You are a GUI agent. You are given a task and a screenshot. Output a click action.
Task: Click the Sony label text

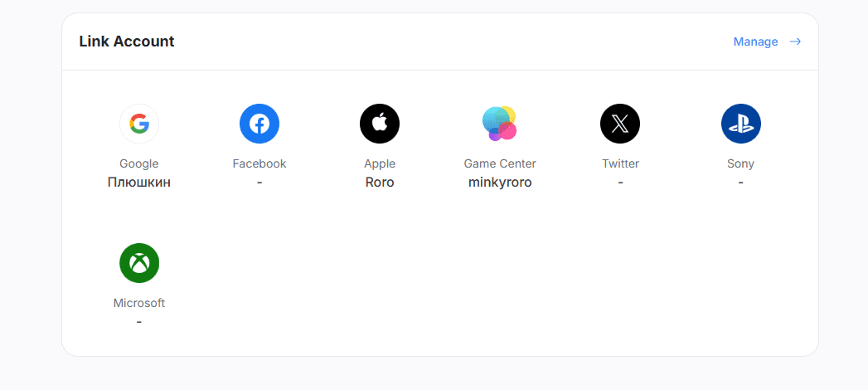740,163
